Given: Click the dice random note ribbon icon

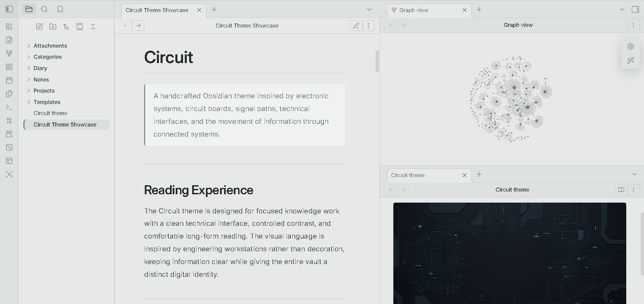Looking at the screenshot, I should (9, 147).
